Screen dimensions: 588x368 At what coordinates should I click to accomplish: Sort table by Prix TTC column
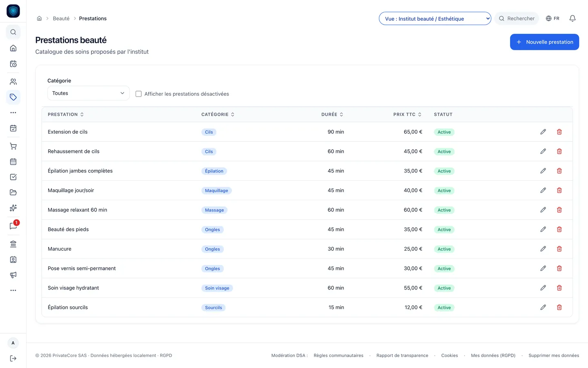(x=408, y=114)
